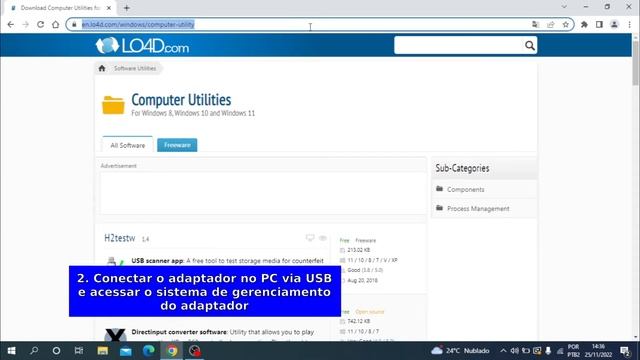Click the search magnifier button

pos(530,45)
